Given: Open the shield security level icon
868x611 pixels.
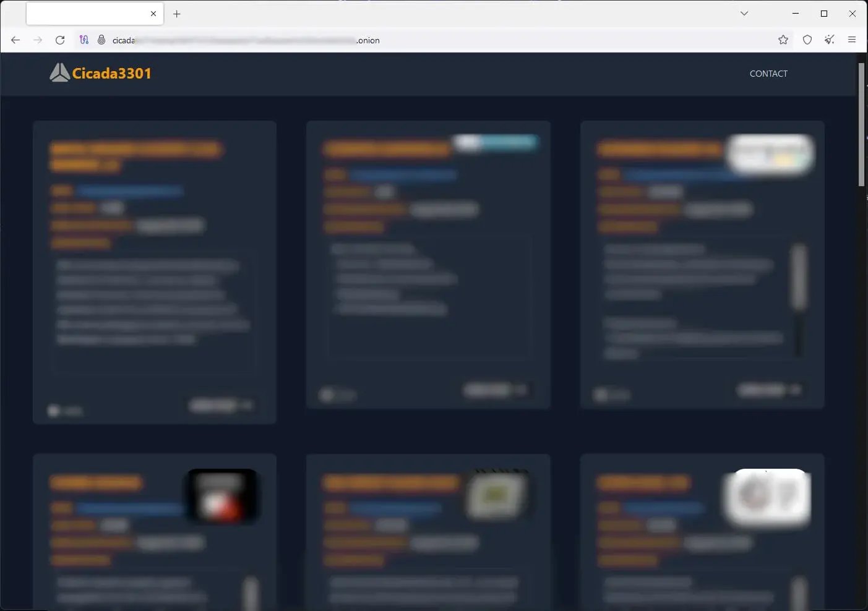Looking at the screenshot, I should pyautogui.click(x=807, y=40).
